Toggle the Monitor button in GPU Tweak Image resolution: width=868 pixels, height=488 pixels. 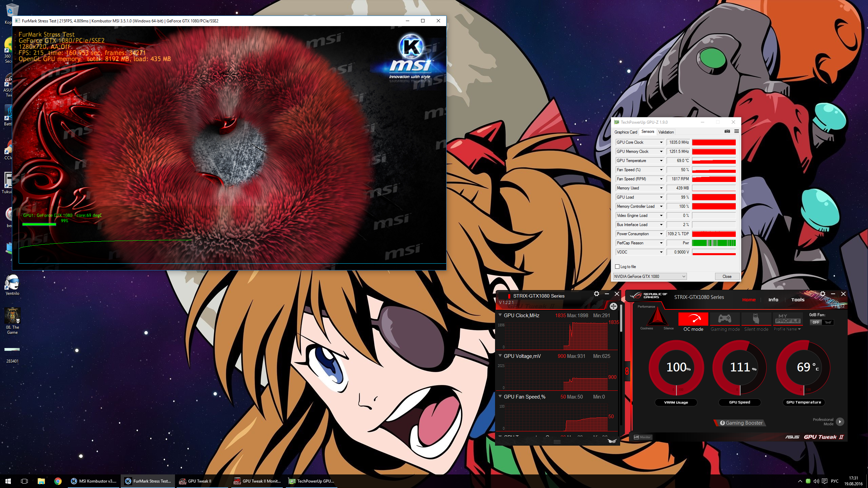(642, 437)
